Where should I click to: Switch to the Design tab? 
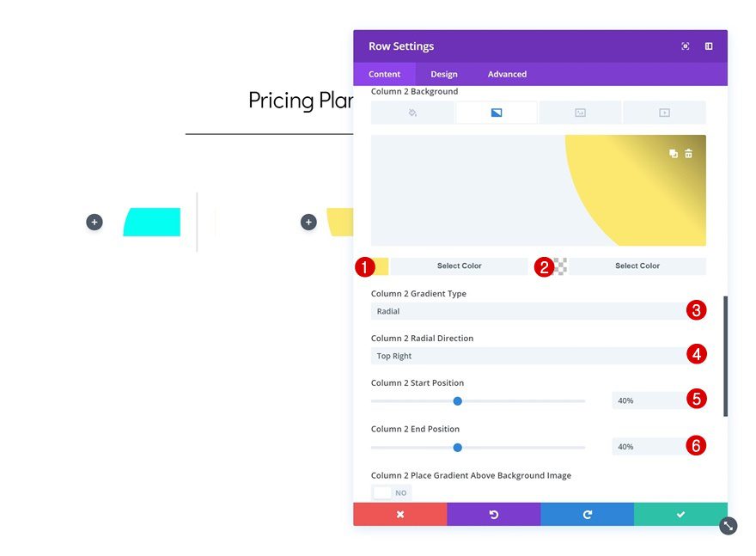[x=444, y=74]
